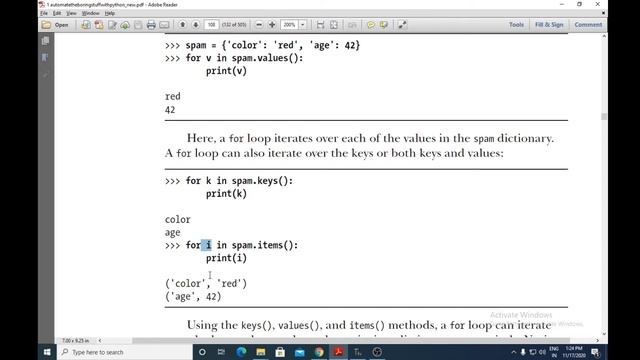Click the output text 'color'
This screenshot has width=640, height=360.
click(178, 219)
